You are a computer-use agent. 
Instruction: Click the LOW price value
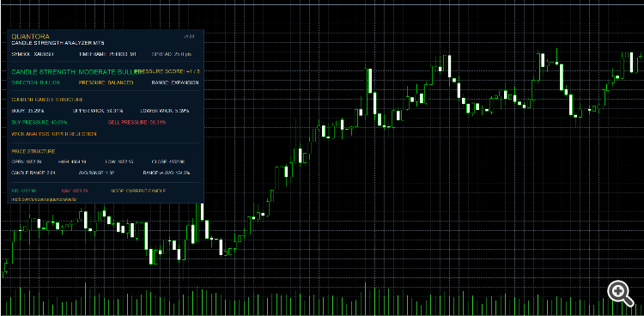(119, 161)
